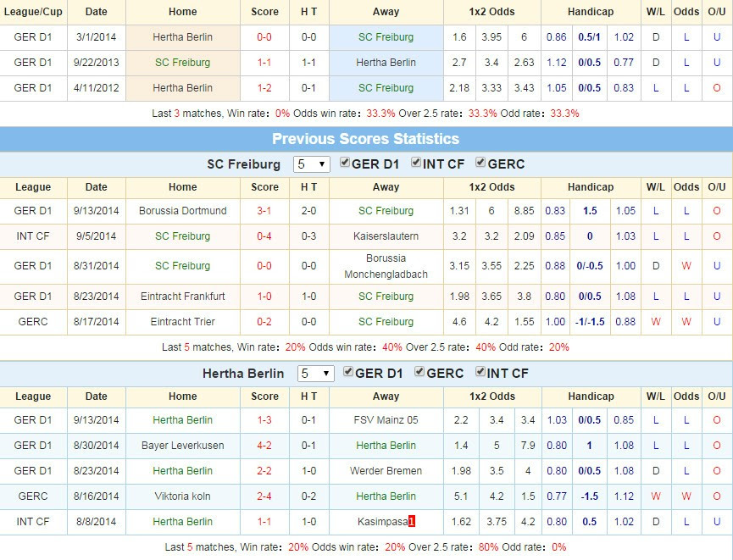Select Kaiserslautern team name
Image resolution: width=733 pixels, height=560 pixels.
[386, 236]
